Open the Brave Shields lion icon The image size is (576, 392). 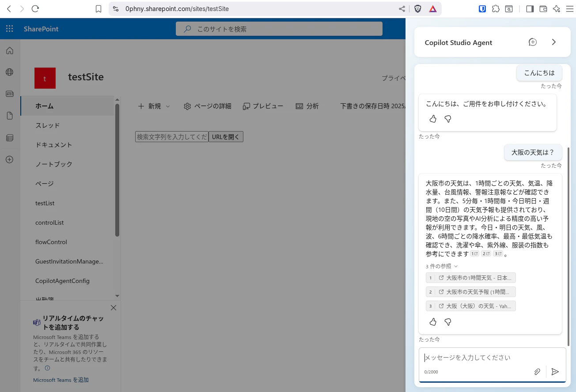point(417,9)
